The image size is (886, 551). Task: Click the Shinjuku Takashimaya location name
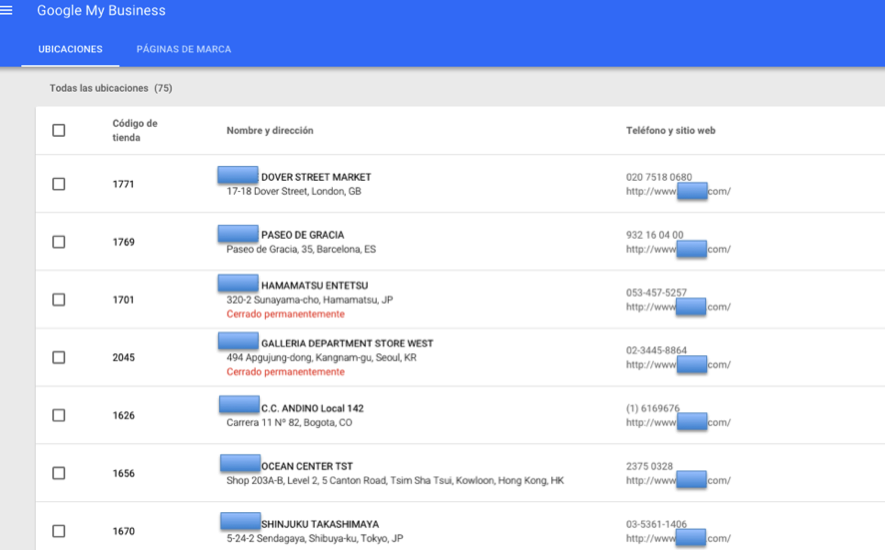(x=319, y=524)
